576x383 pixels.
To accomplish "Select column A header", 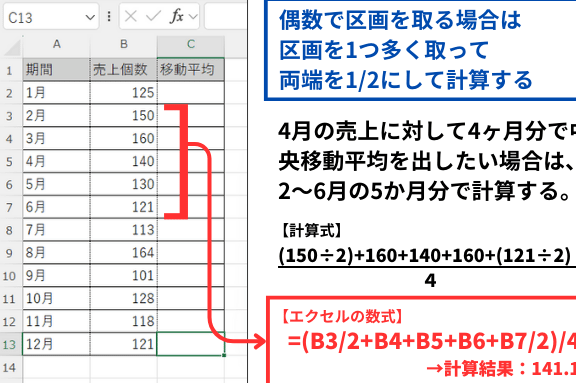I will click(56, 44).
